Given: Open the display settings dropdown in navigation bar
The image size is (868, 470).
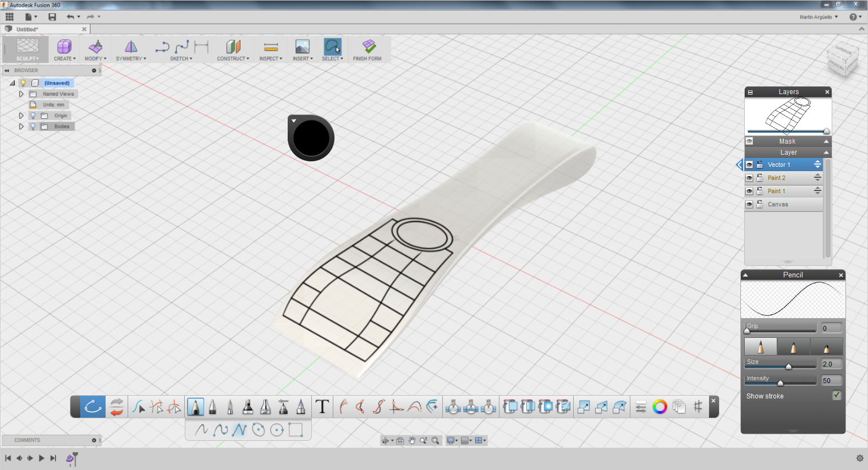Looking at the screenshot, I should point(453,440).
